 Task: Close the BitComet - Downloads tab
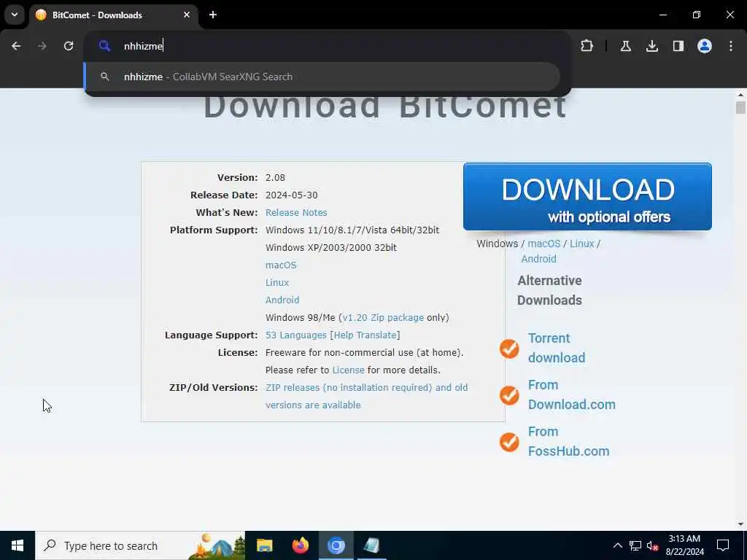(x=187, y=15)
